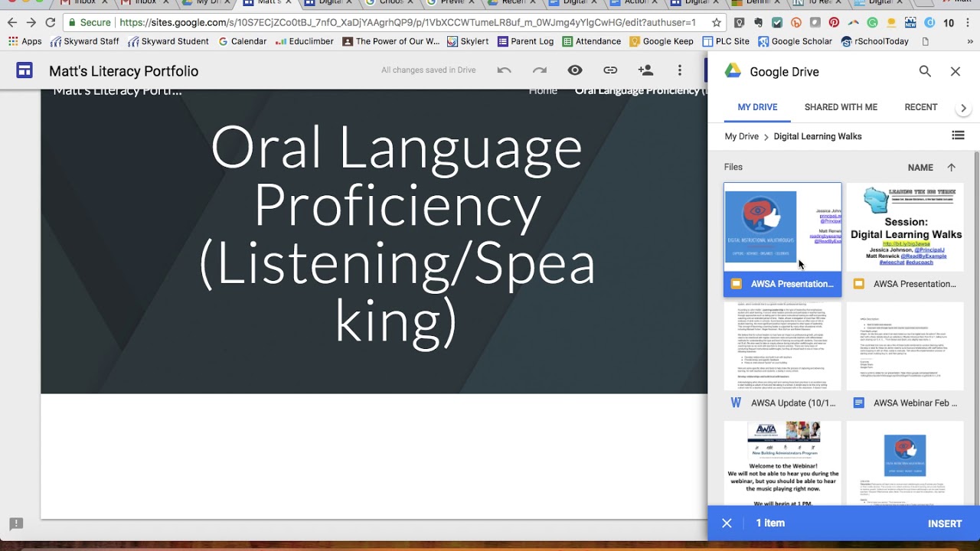
Task: Open the My Drive tab
Action: click(757, 107)
